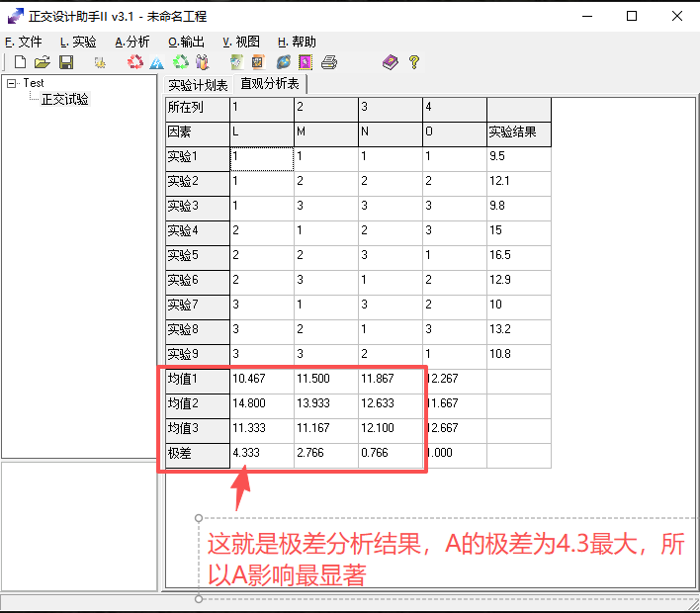Click the red recycle arrows icon
Viewport: 700px width, 613px height.
pyautogui.click(x=134, y=62)
